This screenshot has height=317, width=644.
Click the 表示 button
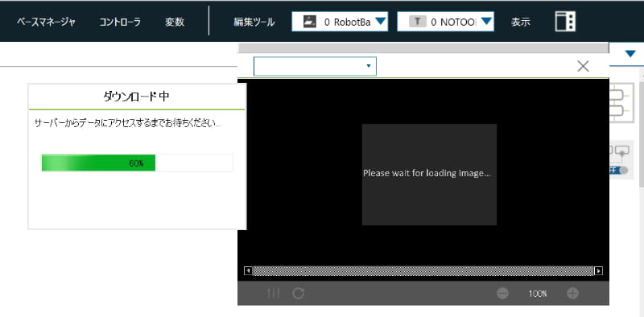[x=520, y=22]
